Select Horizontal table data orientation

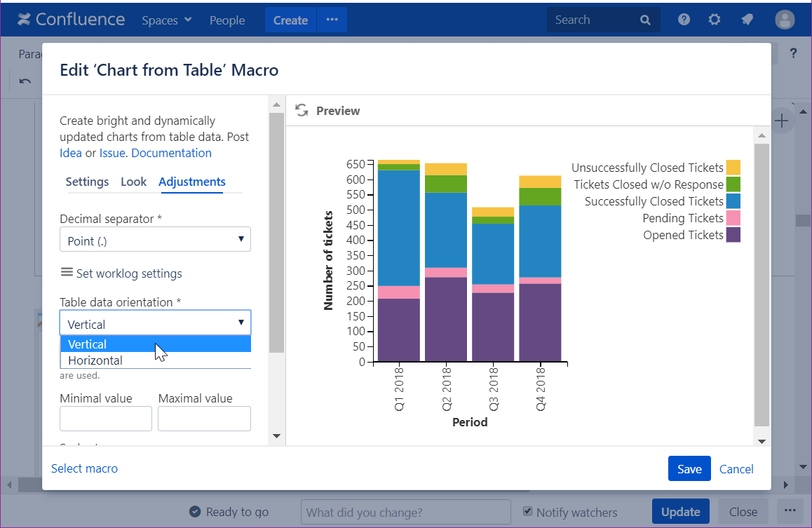tap(95, 360)
